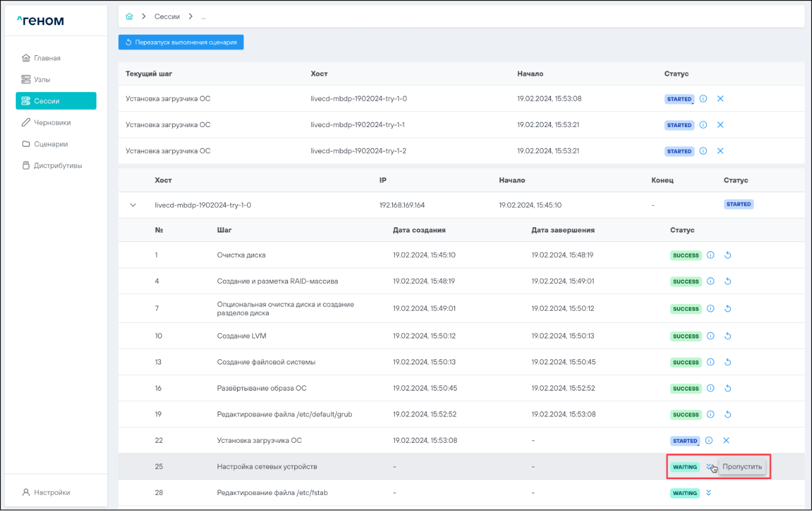This screenshot has width=812, height=511.
Task: Restart the 'Очистка диска' step
Action: click(727, 255)
